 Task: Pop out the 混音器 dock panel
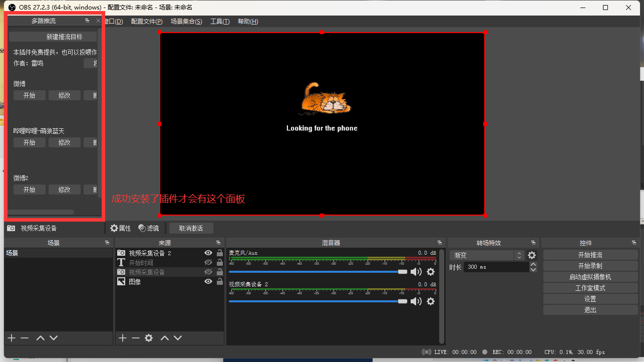(440, 243)
